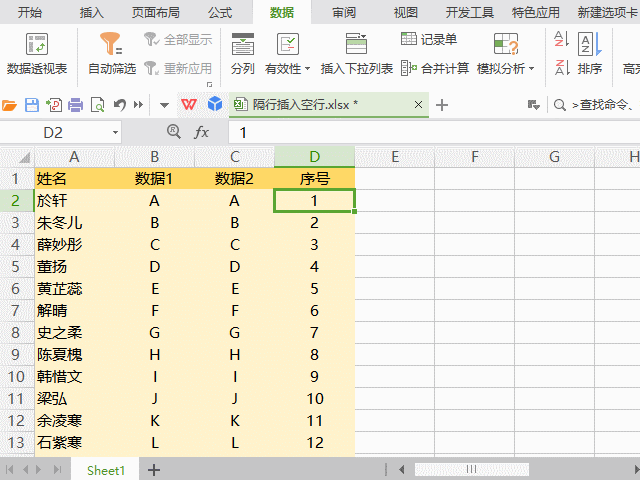
Task: Click the Name Box showing D2
Action: click(53, 133)
